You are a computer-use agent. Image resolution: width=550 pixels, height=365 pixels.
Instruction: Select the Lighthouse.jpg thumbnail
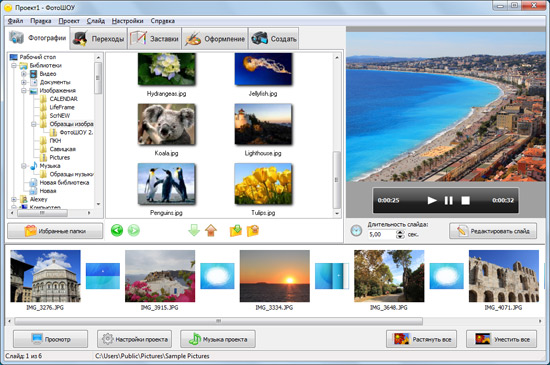[263, 124]
